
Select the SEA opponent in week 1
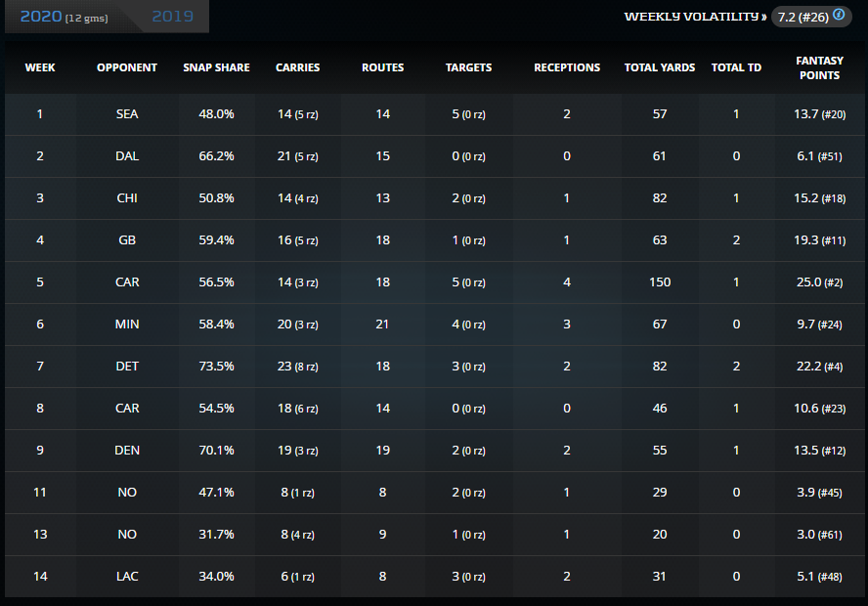tap(127, 114)
